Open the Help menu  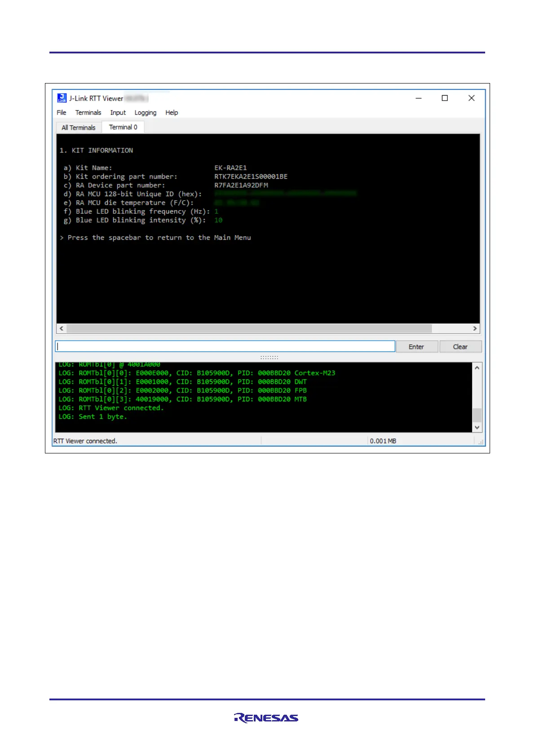[x=172, y=113]
